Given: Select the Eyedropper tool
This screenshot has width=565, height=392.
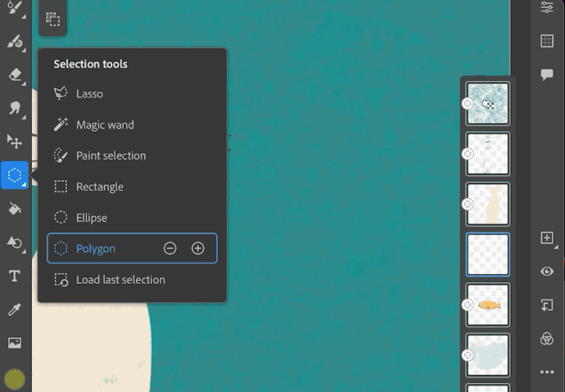Looking at the screenshot, I should point(15,309).
